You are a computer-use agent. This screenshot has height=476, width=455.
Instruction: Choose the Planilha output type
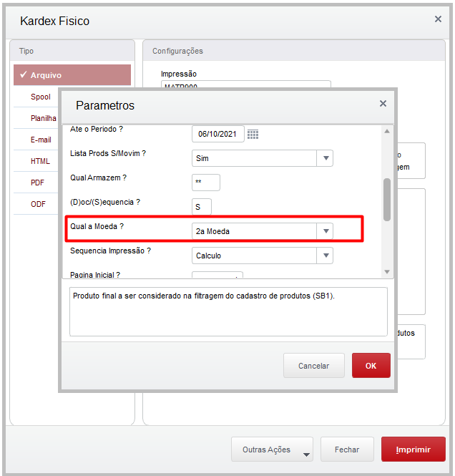43,118
